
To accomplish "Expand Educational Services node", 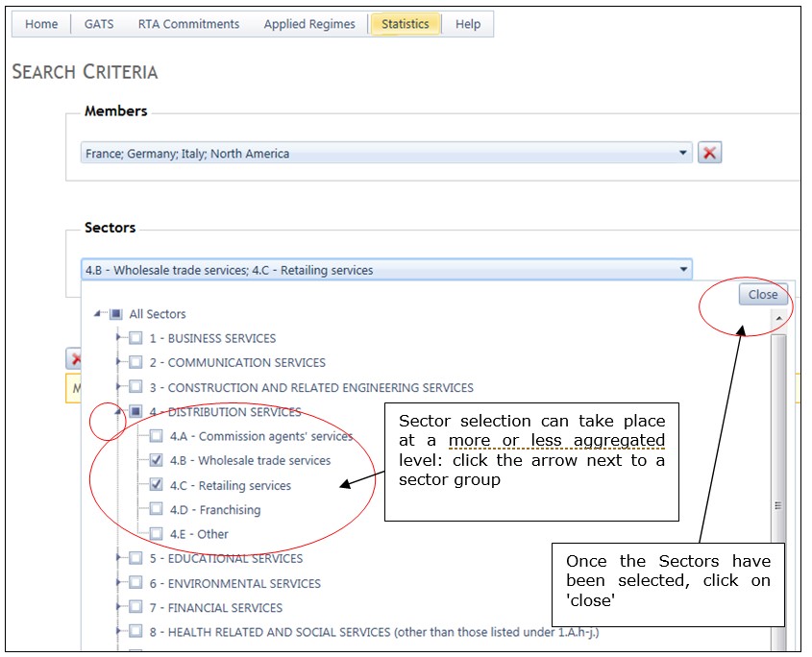I will coord(118,558).
